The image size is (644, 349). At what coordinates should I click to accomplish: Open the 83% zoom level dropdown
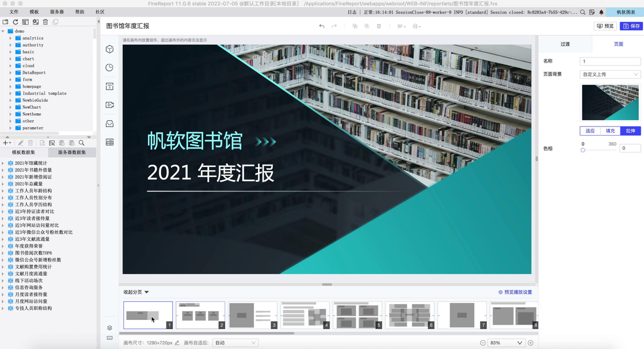coord(506,343)
